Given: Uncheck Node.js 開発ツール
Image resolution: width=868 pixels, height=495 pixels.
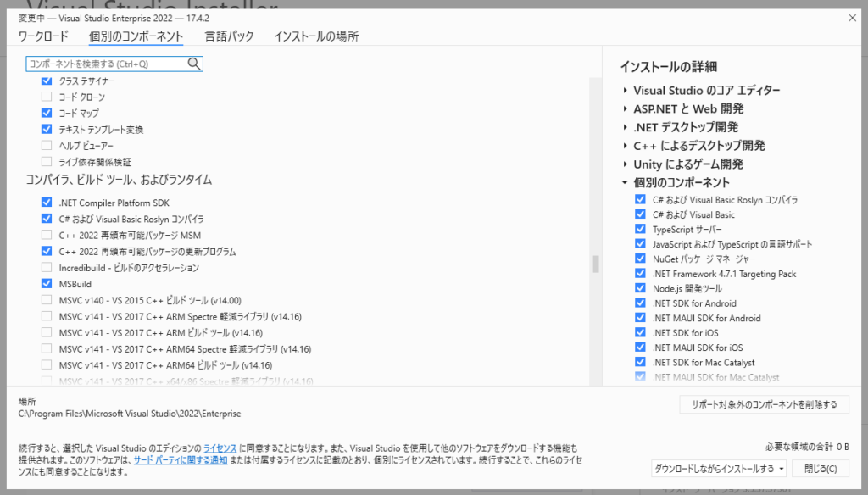Looking at the screenshot, I should coord(641,288).
